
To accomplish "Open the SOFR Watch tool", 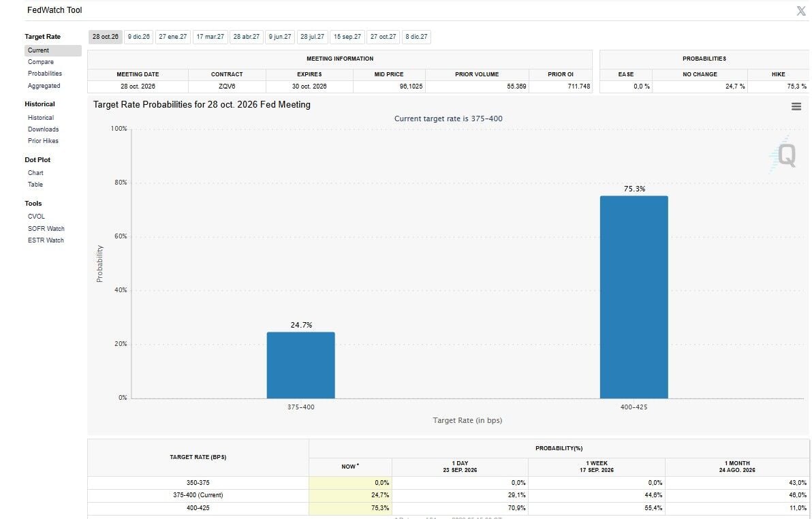I will (x=46, y=228).
